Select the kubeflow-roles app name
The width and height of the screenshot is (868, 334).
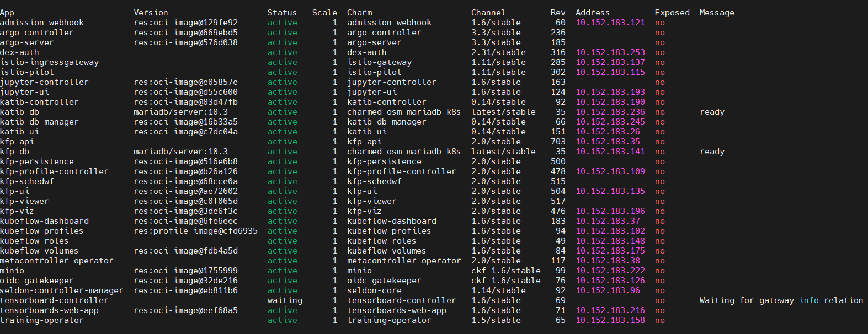[x=34, y=241]
